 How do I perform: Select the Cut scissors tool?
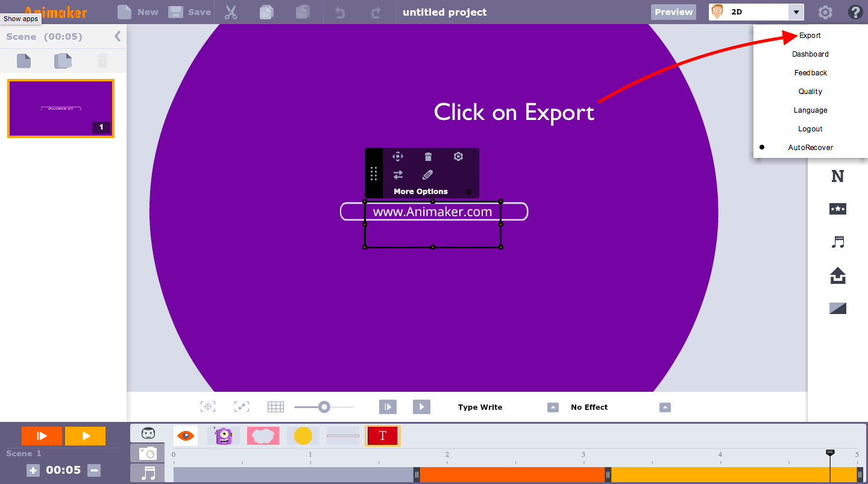[x=231, y=12]
